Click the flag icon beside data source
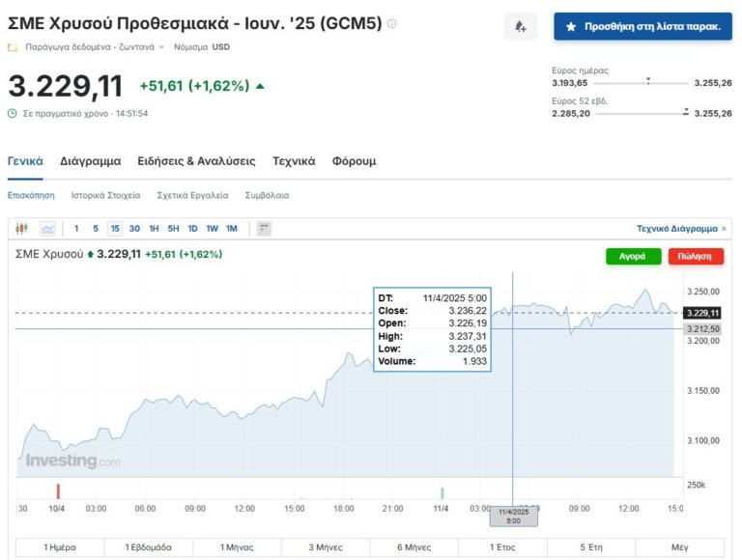Screen dimensions: 742x560 [x=13, y=46]
